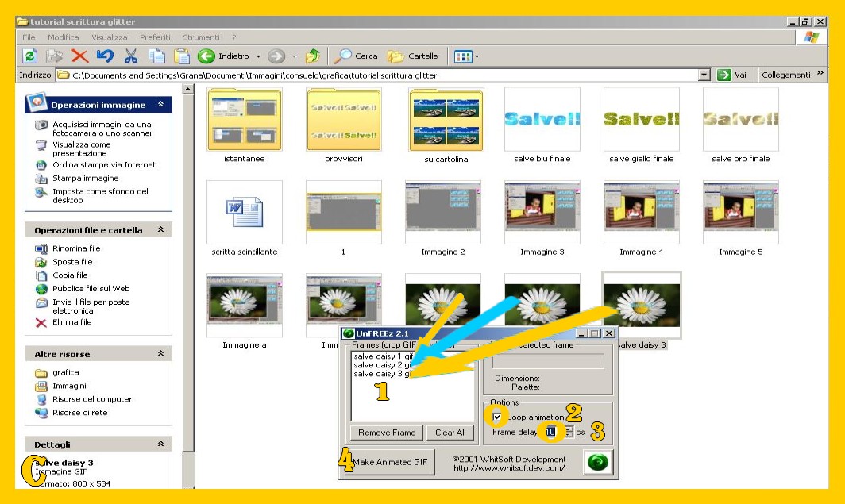The image size is (845, 504).
Task: Click Rinomina file in the task pane
Action: point(76,248)
